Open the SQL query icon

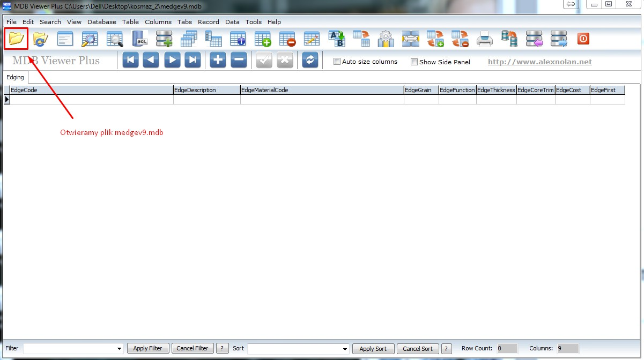click(140, 39)
